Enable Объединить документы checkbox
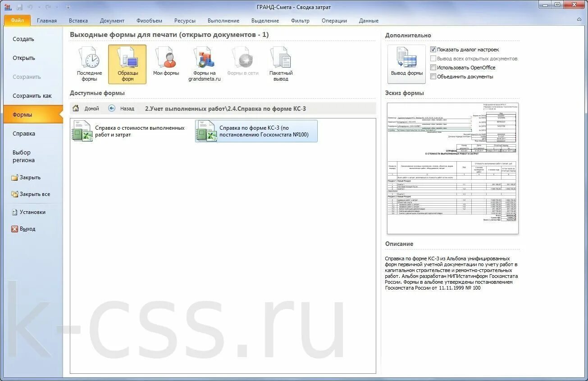The height and width of the screenshot is (381, 588). [433, 77]
